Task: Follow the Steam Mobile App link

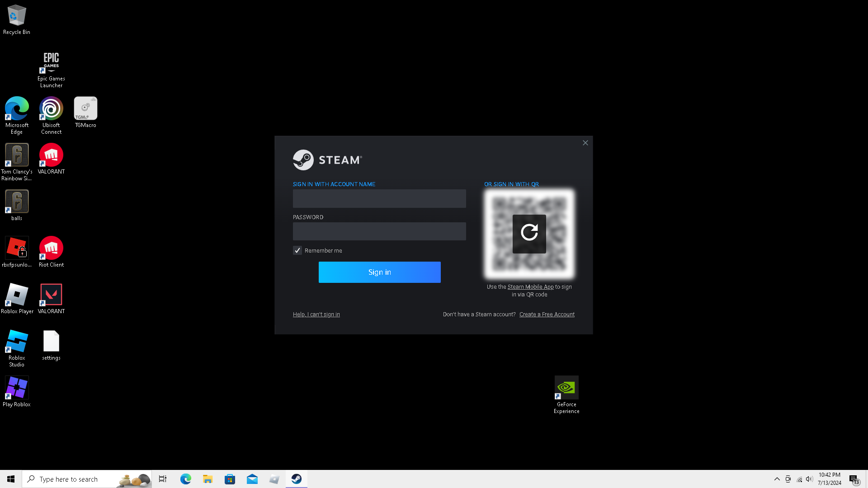Action: click(530, 287)
